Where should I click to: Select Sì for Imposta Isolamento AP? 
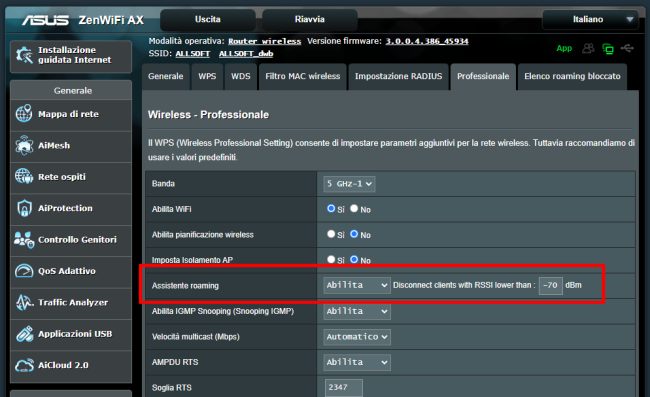click(x=331, y=259)
